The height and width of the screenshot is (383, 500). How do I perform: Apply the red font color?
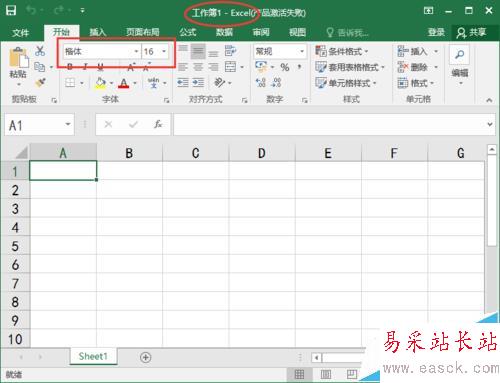(x=124, y=83)
